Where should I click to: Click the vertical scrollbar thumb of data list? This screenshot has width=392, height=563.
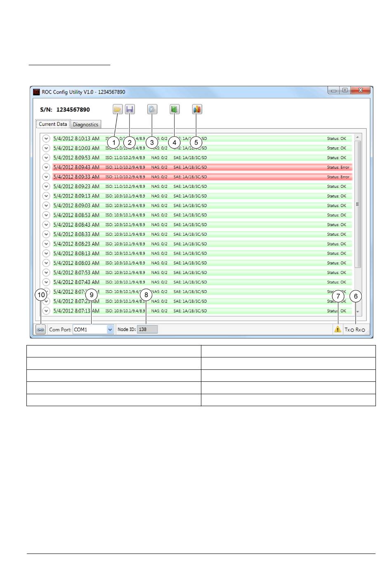tap(358, 204)
